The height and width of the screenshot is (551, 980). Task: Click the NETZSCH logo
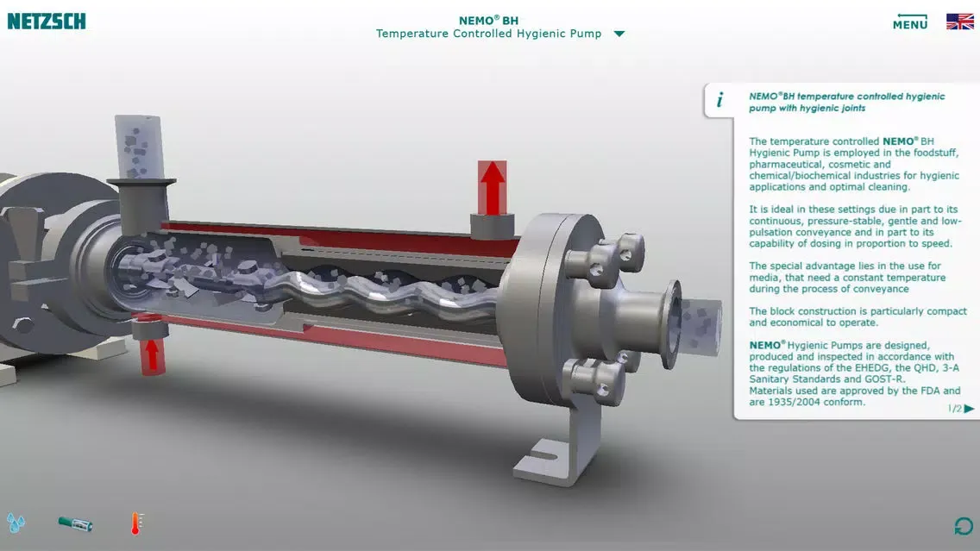pos(47,22)
